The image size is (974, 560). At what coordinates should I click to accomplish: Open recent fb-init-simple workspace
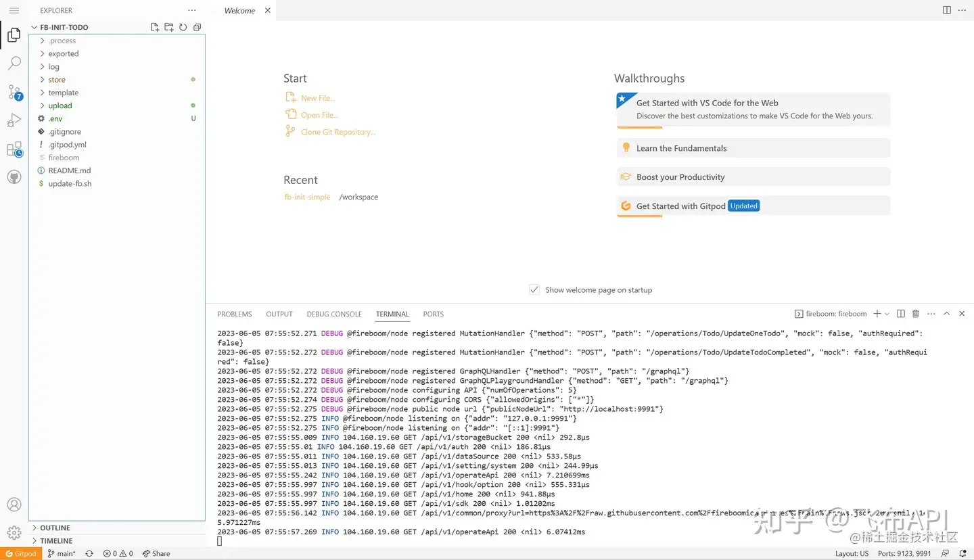308,197
